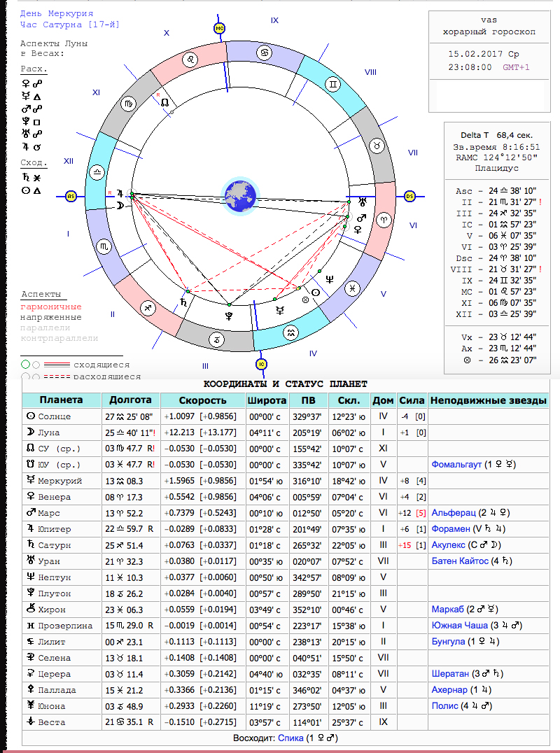Click the IC marker below the chart wheel
Image resolution: width=560 pixels, height=753 pixels.
(261, 365)
